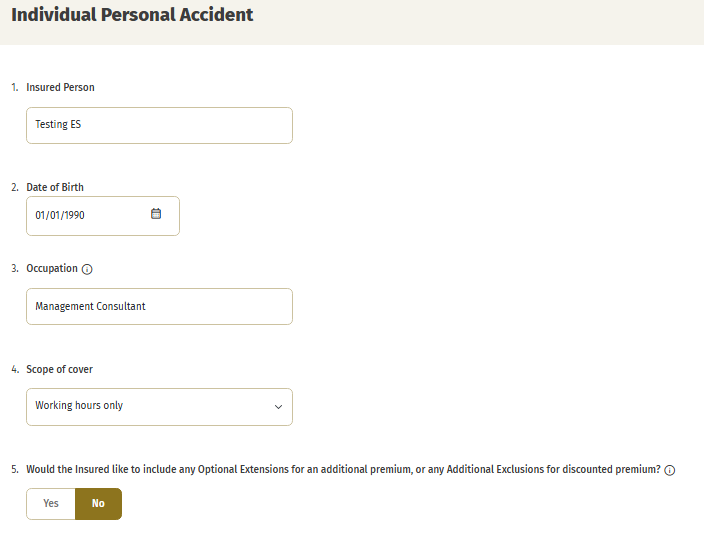Open the Scope of cover dropdown
Screen dimensions: 704x536
click(x=159, y=407)
